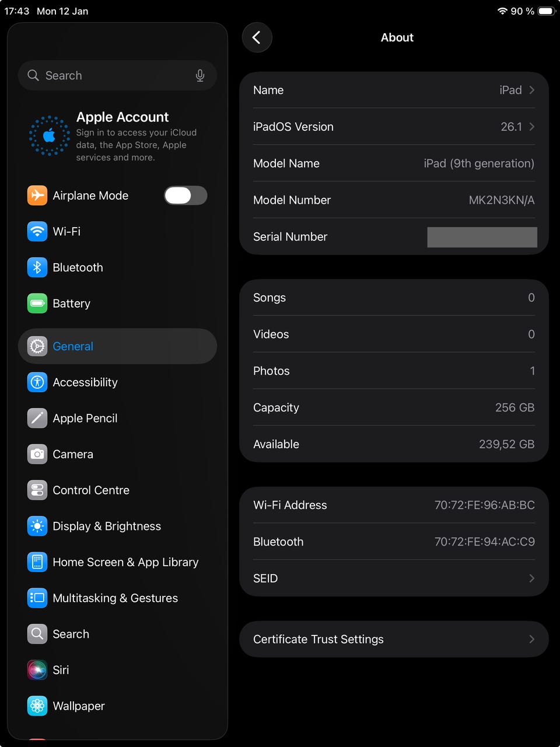
Task: Edit the device Name entry
Action: point(394,90)
